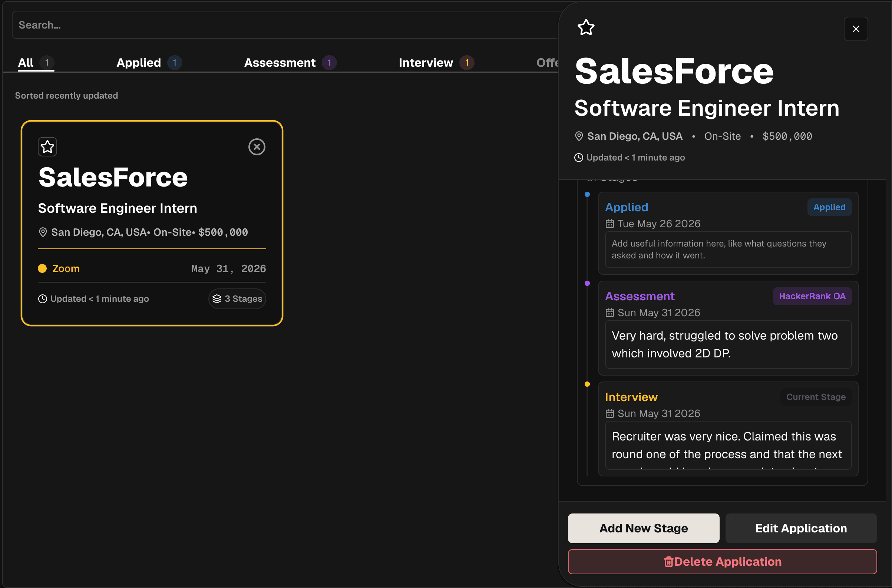This screenshot has width=892, height=588.
Task: Open the SalesForce application card title
Action: click(x=113, y=177)
